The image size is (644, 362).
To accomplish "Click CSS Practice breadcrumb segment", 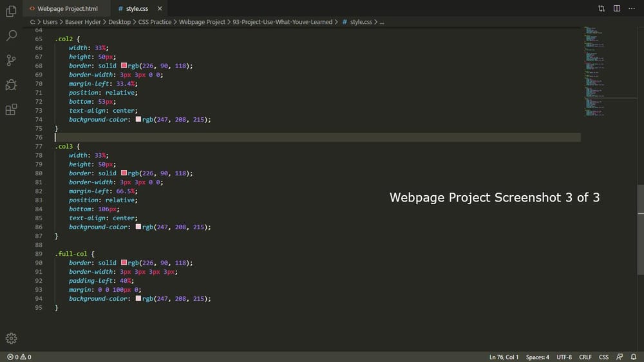I will [155, 22].
